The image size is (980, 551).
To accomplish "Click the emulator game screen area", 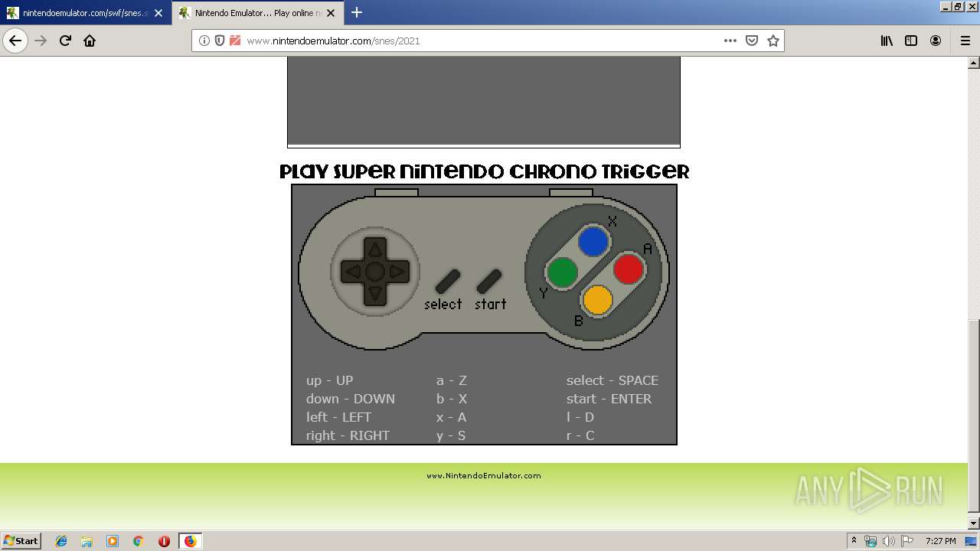I will [484, 99].
